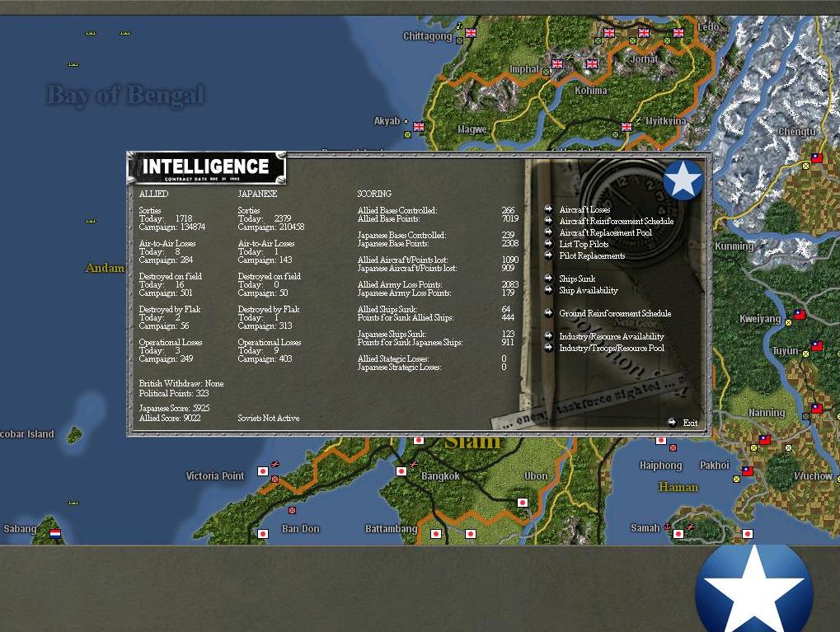
Task: Click the Allied Bases Controlled row
Action: coord(436,210)
